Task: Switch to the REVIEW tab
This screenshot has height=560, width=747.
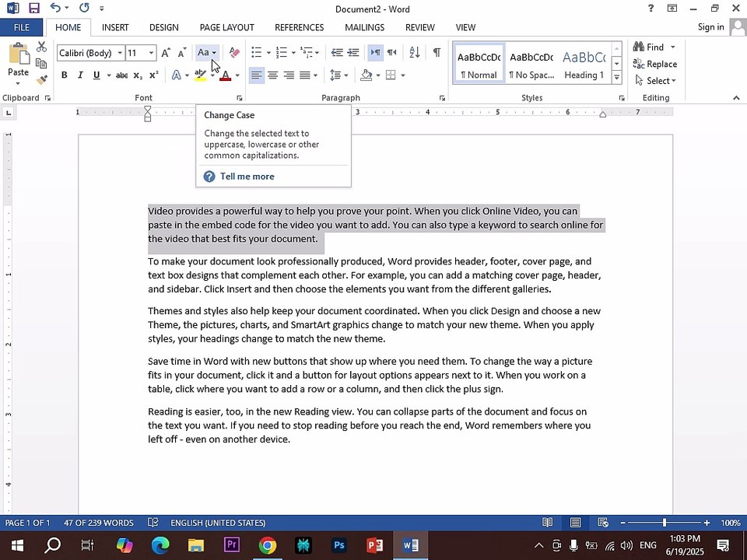Action: click(x=419, y=28)
